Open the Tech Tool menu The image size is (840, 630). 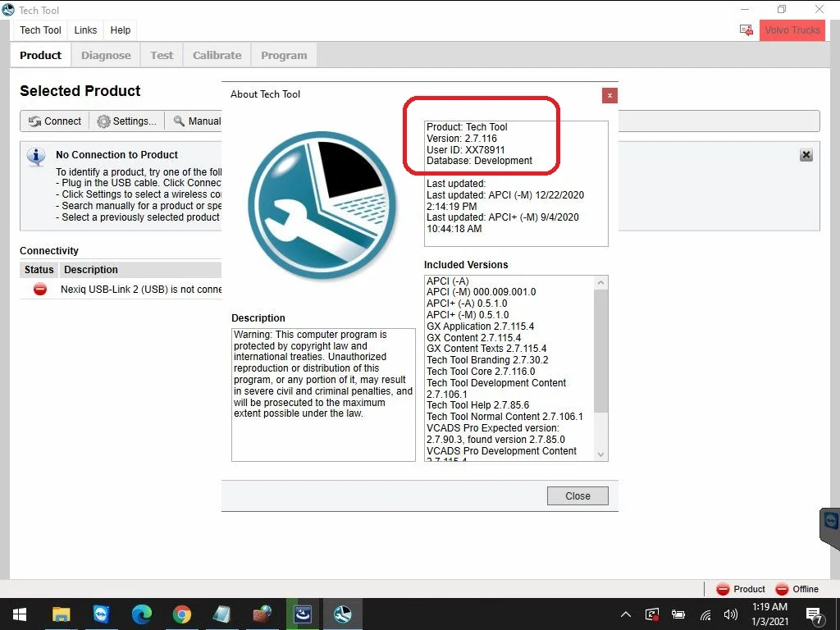click(40, 30)
